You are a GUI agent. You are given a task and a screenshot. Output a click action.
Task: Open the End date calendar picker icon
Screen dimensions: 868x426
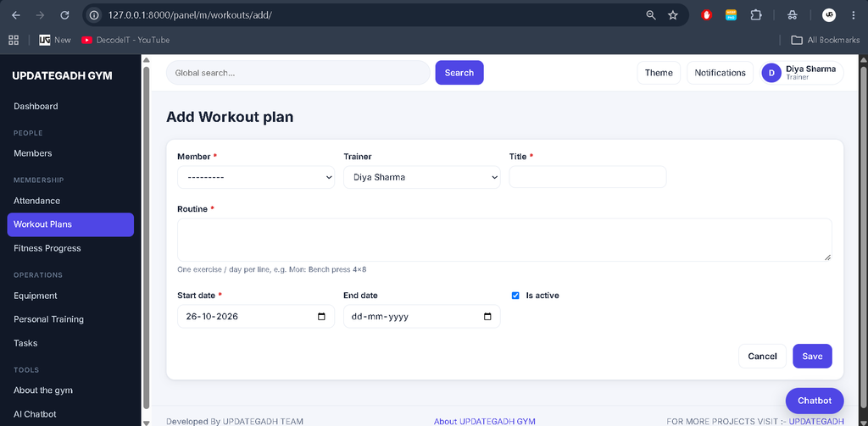point(487,317)
